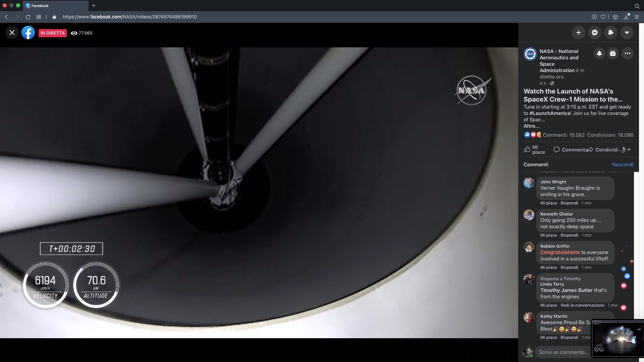
Task: Open Robbin Griffin's avatar
Action: pos(529,247)
